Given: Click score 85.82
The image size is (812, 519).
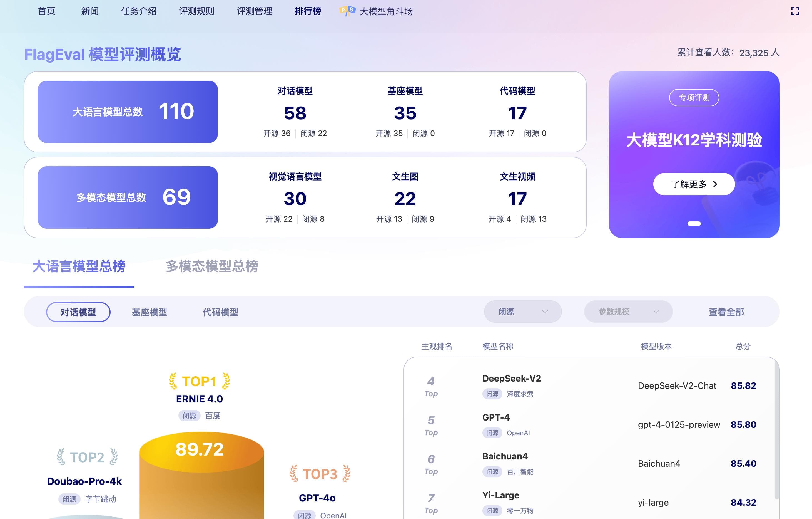Looking at the screenshot, I should click(x=743, y=386).
